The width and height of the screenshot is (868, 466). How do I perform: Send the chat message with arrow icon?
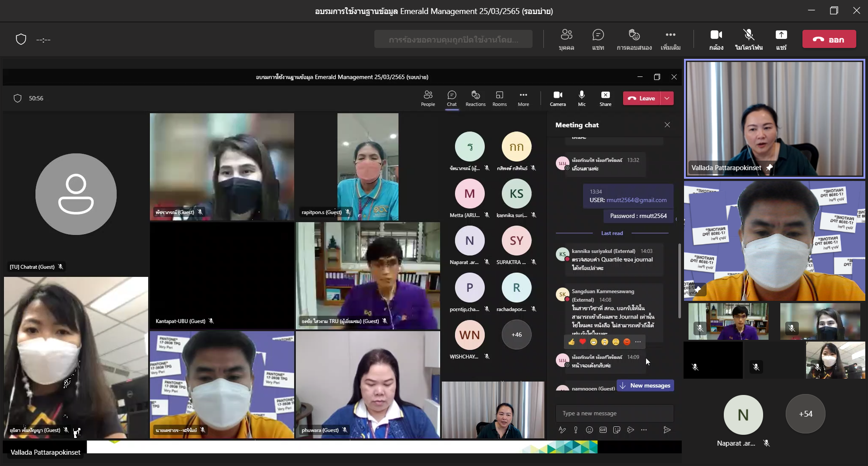pos(666,430)
